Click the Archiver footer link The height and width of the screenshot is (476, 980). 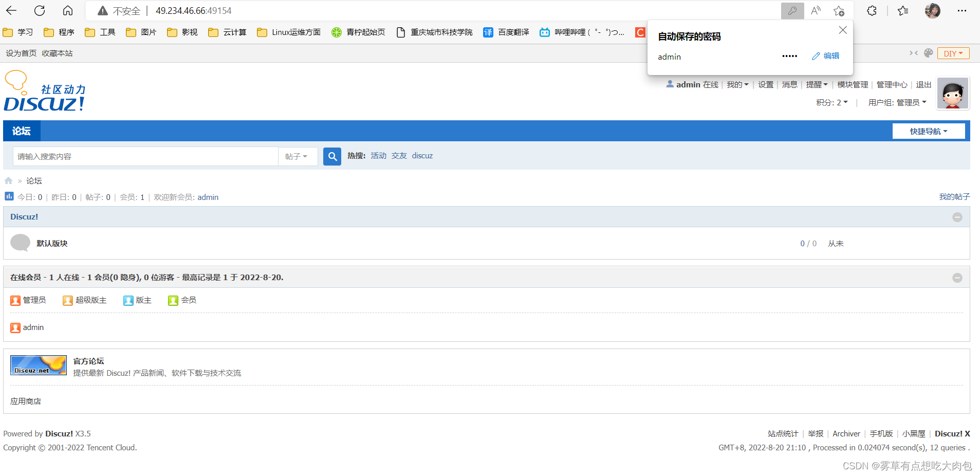pyautogui.click(x=846, y=434)
